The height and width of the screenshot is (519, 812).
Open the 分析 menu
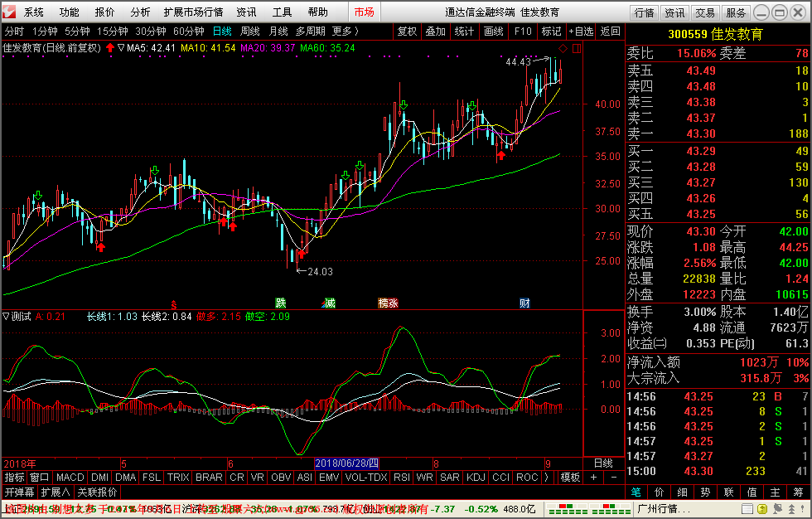click(x=140, y=12)
